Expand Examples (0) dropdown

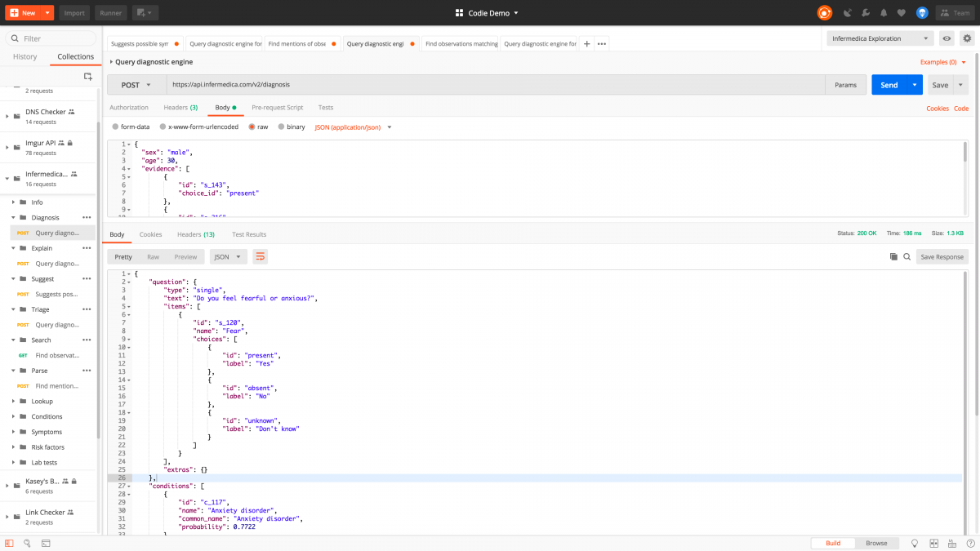(943, 62)
